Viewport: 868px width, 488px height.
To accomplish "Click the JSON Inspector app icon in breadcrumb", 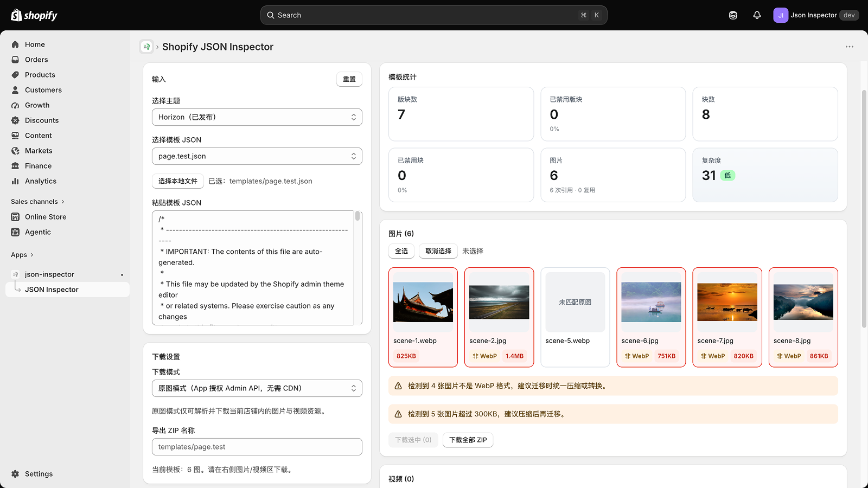I will coord(146,47).
